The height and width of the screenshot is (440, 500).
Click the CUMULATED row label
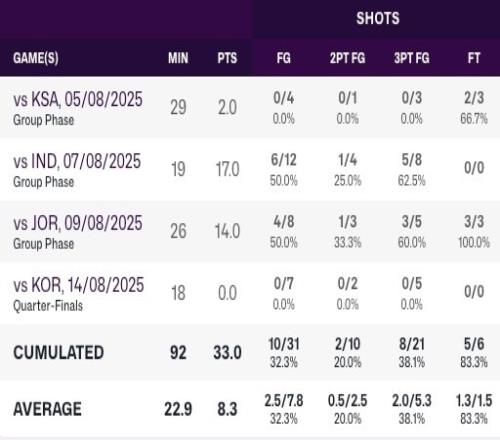(59, 352)
